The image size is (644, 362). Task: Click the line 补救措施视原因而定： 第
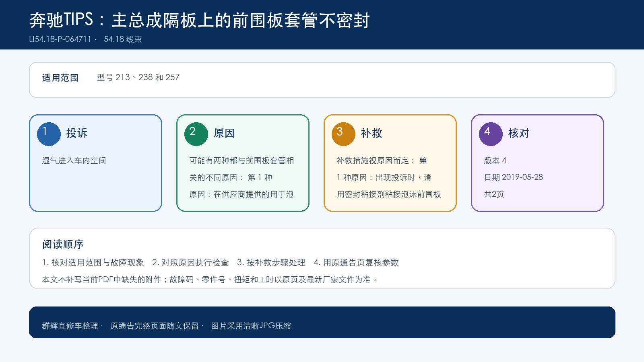382,160
